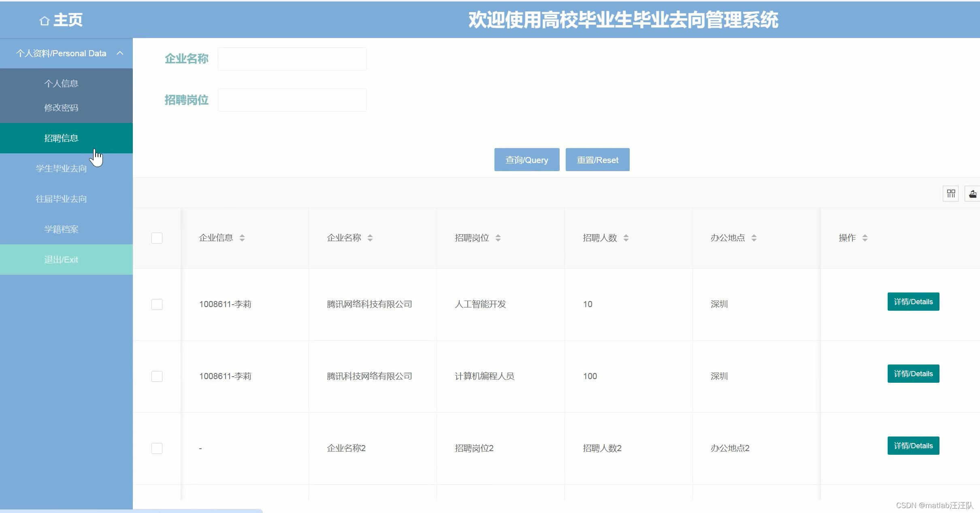Click the home icon beside 主页

pyautogui.click(x=45, y=21)
